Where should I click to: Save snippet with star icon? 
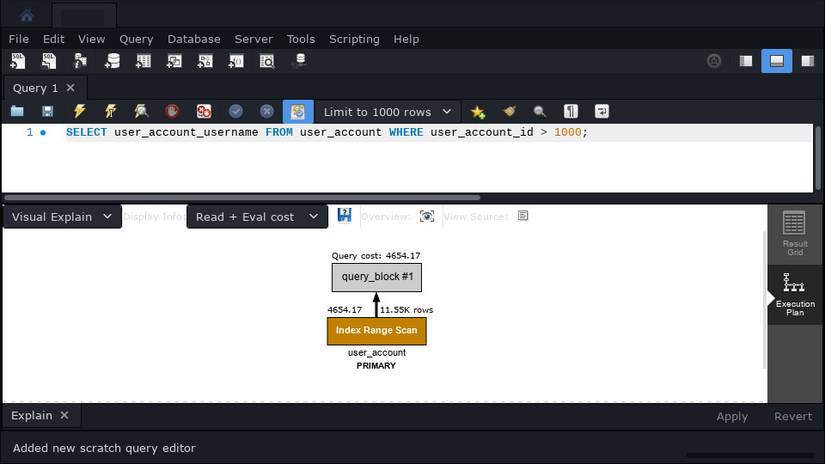478,112
